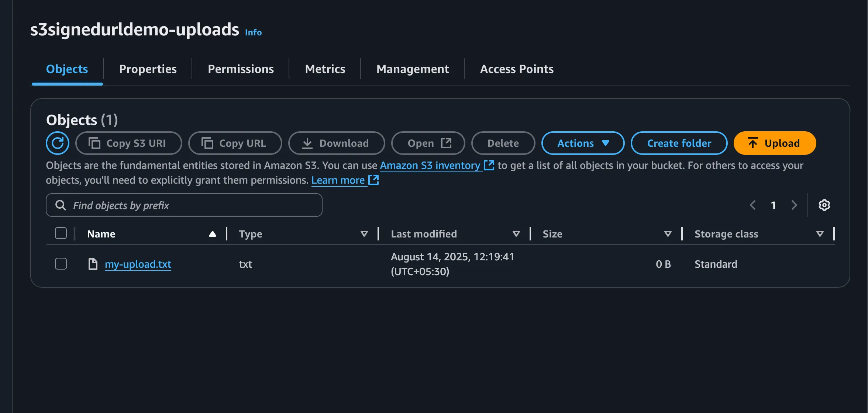Open the table preferences gear icon
The height and width of the screenshot is (413, 868).
pyautogui.click(x=824, y=205)
